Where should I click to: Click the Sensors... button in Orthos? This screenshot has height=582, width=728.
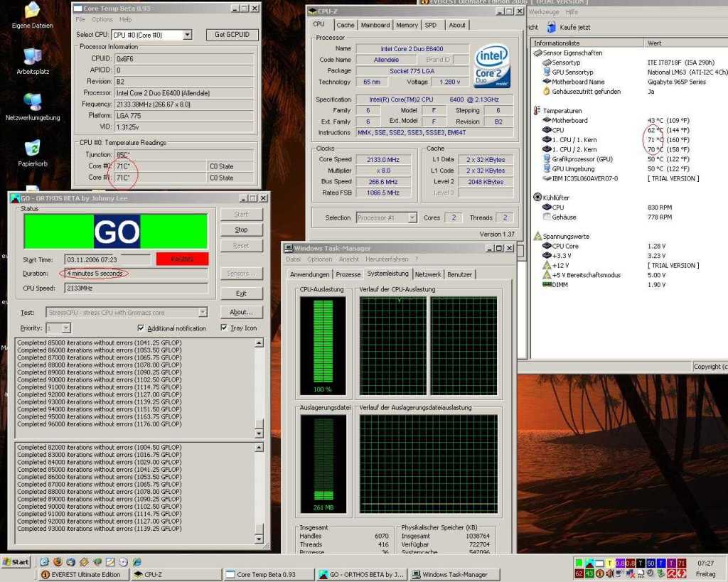coord(241,274)
